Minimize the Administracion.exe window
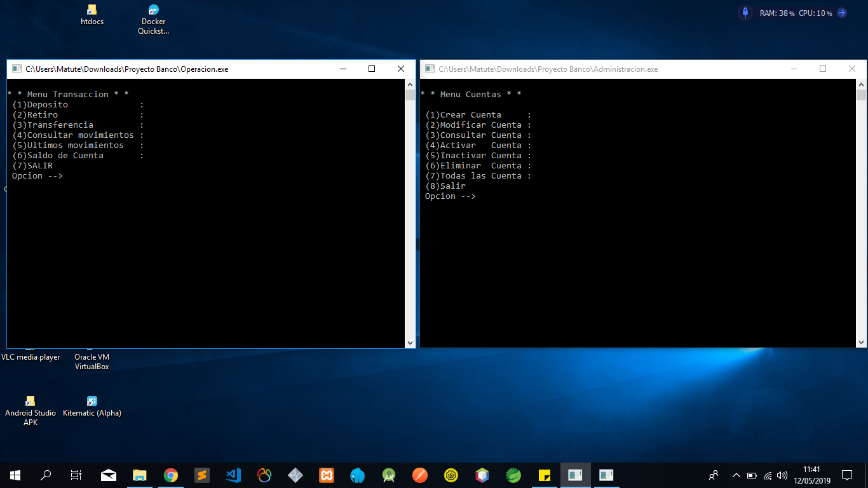The height and width of the screenshot is (488, 868). point(794,69)
